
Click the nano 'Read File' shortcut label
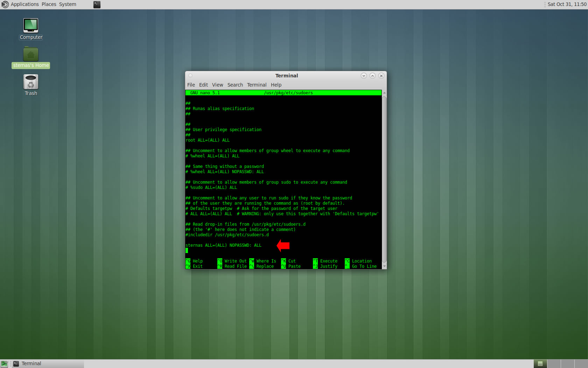click(x=236, y=266)
